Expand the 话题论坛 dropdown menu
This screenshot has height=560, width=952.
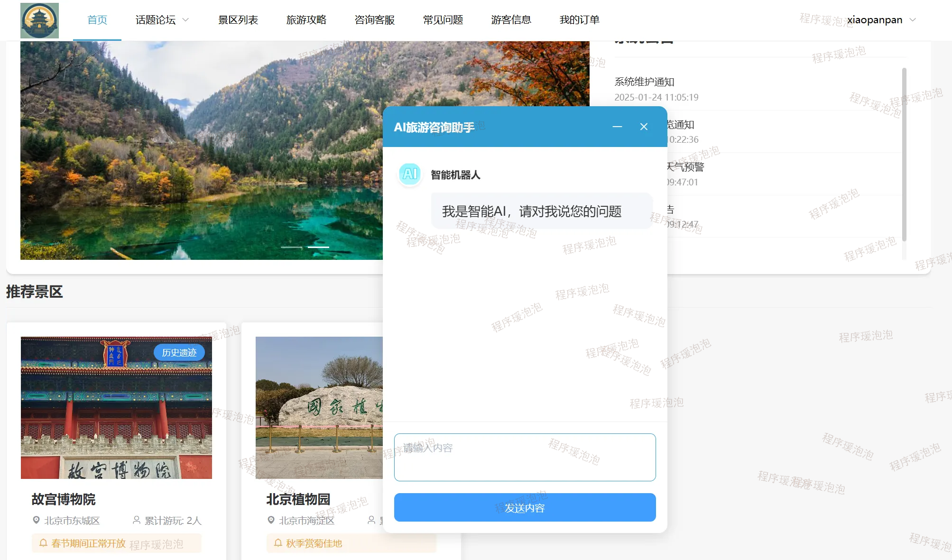[x=156, y=20]
